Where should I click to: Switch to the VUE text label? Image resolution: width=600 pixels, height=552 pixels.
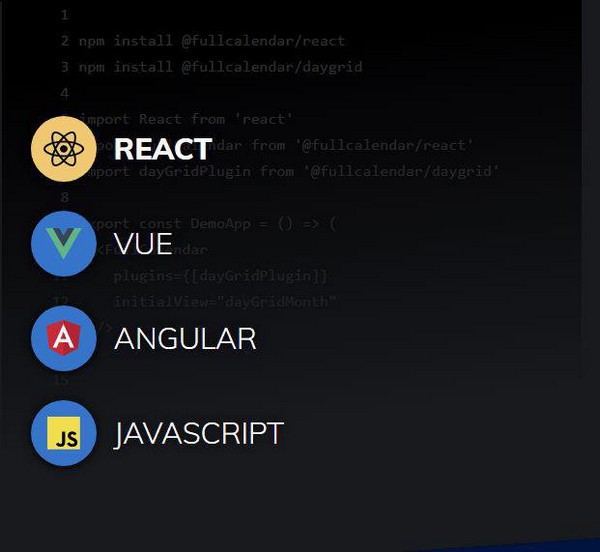click(143, 244)
